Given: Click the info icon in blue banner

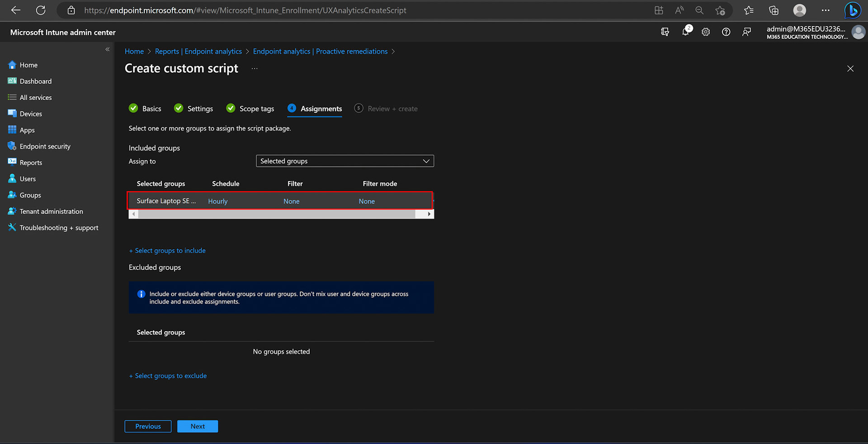Looking at the screenshot, I should click(x=141, y=294).
